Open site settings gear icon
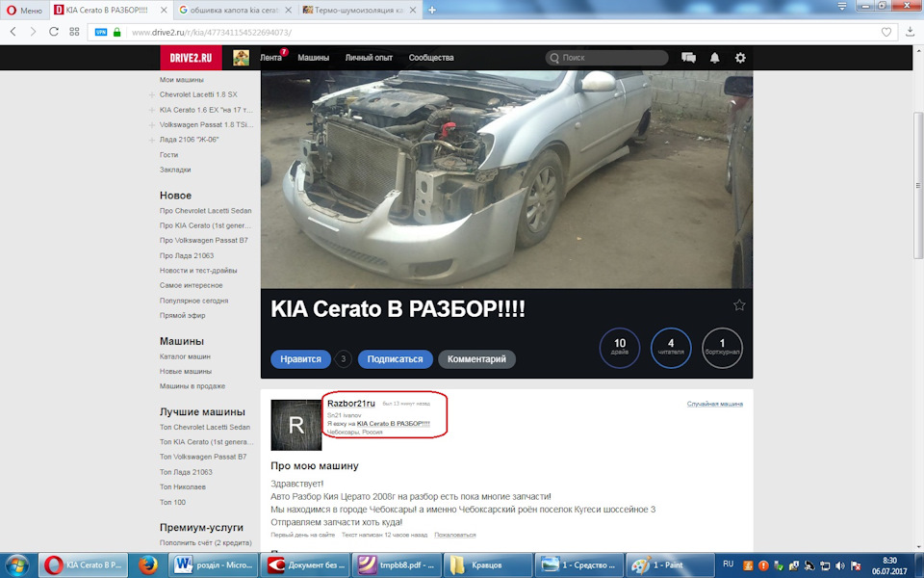The height and width of the screenshot is (578, 924). [x=740, y=58]
